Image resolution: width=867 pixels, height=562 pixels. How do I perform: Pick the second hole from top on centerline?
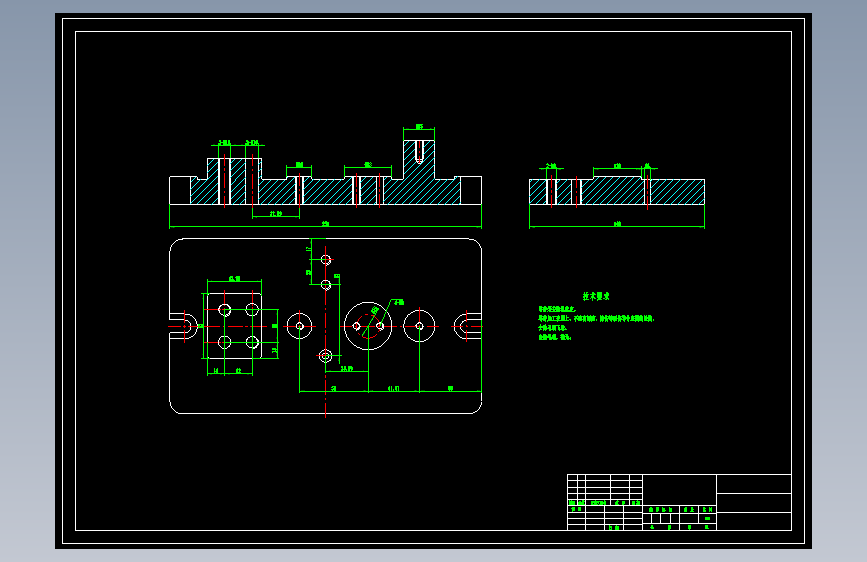click(326, 285)
